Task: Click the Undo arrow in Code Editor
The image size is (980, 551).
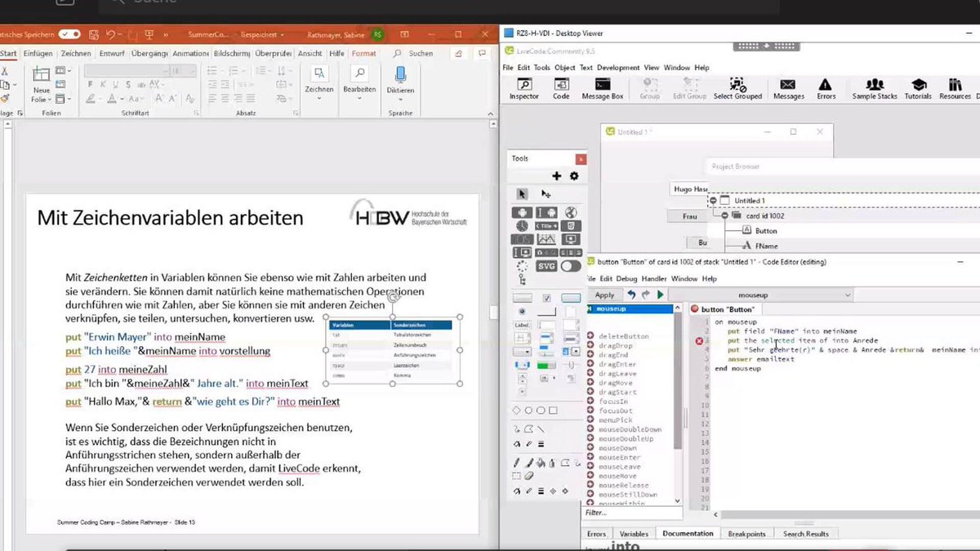Action: (x=631, y=295)
